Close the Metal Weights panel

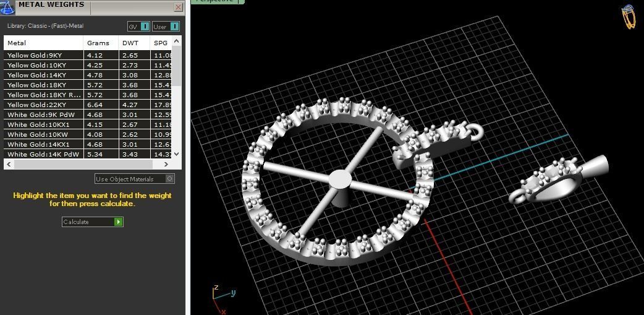(178, 7)
